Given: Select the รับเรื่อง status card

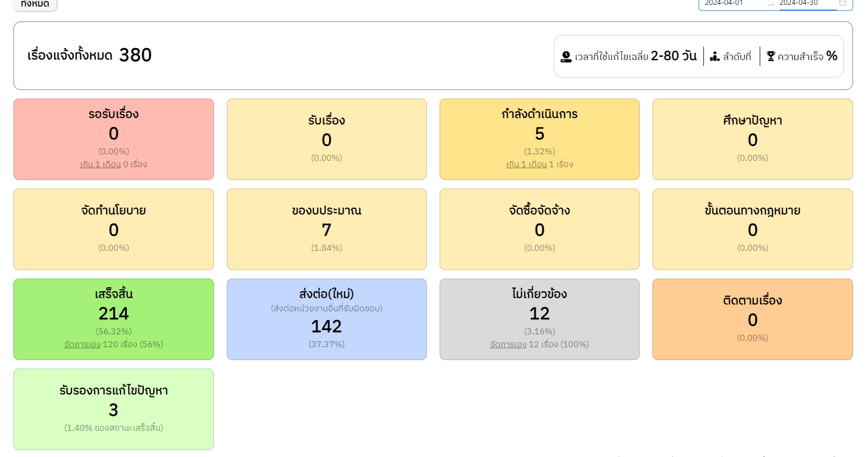Looking at the screenshot, I should click(x=327, y=139).
